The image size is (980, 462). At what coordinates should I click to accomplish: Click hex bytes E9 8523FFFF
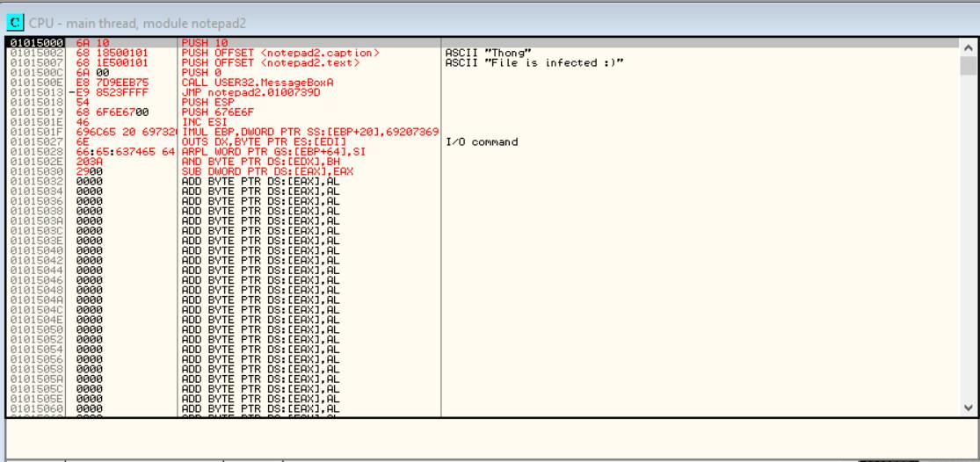112,92
